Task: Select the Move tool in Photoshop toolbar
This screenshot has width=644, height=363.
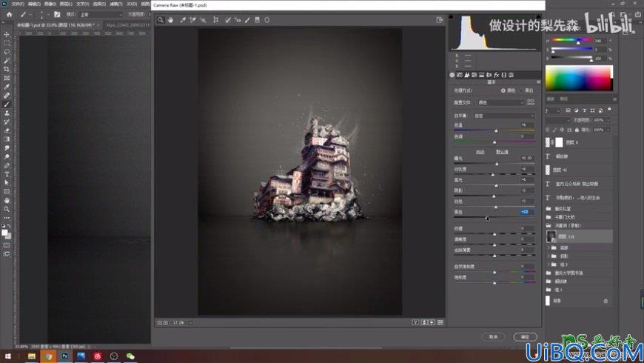Action: 7,35
